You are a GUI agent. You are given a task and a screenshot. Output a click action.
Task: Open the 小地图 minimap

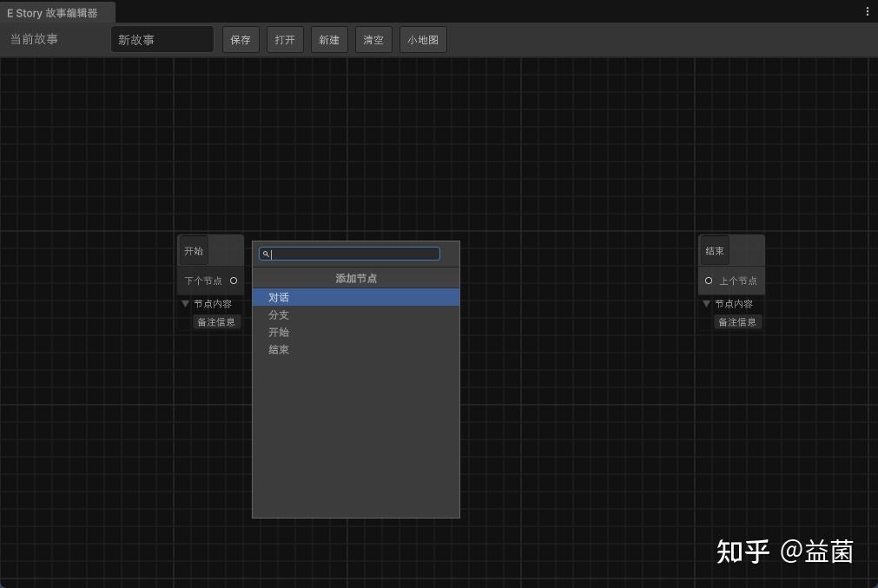click(423, 39)
